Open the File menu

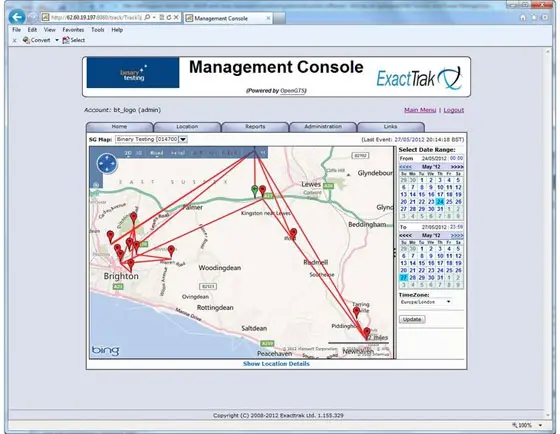[16, 30]
